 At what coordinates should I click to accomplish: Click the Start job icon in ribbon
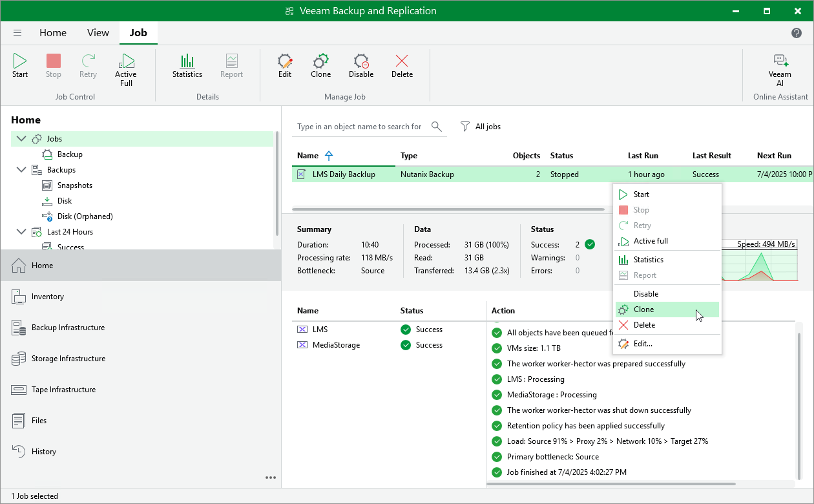[20, 66]
